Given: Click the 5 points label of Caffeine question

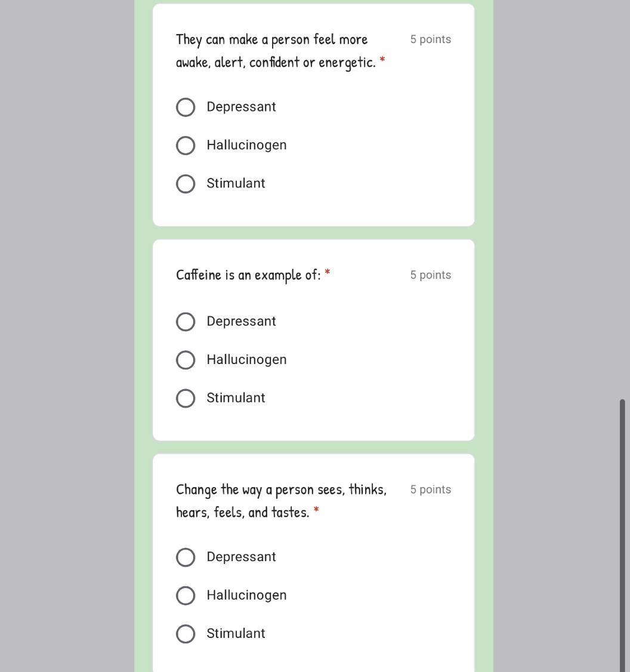Looking at the screenshot, I should (430, 275).
